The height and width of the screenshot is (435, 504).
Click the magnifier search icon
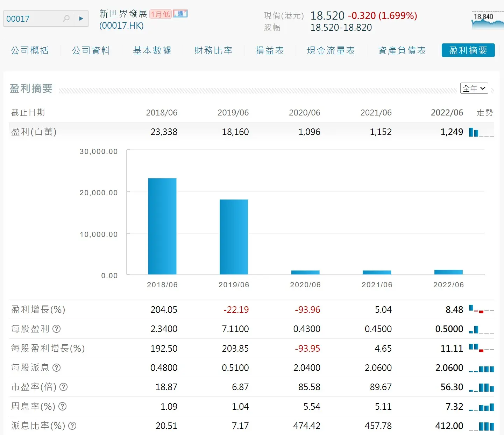coord(66,19)
